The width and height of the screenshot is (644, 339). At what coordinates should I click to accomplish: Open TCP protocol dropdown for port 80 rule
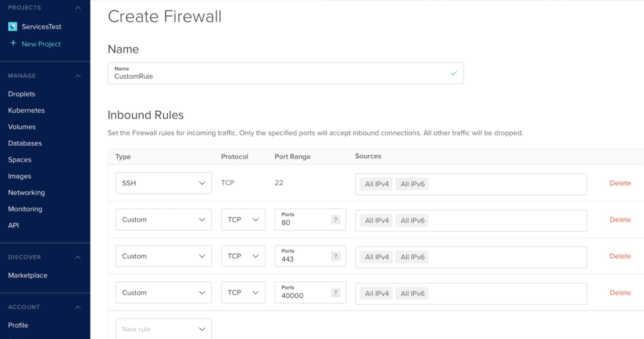pyautogui.click(x=243, y=219)
